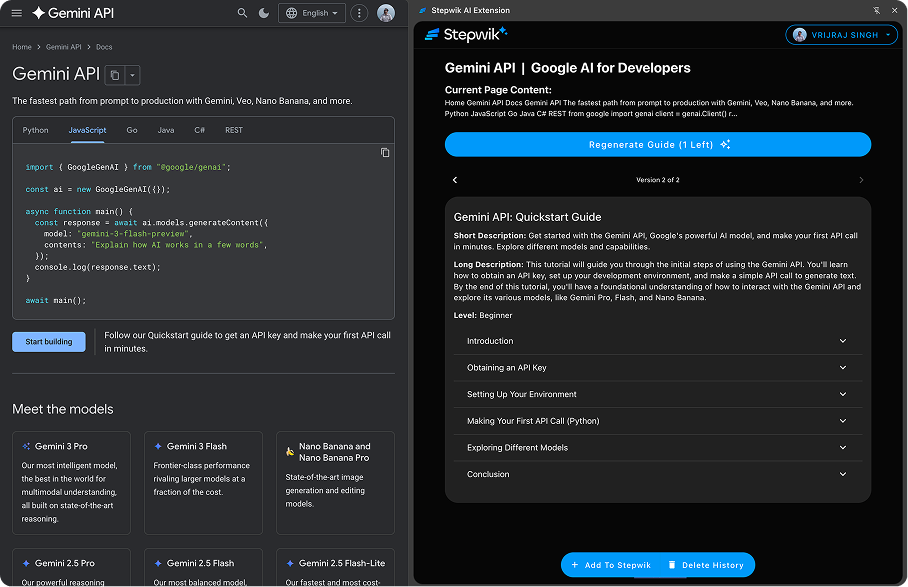Click 'Current Page Content:' label

click(x=498, y=90)
